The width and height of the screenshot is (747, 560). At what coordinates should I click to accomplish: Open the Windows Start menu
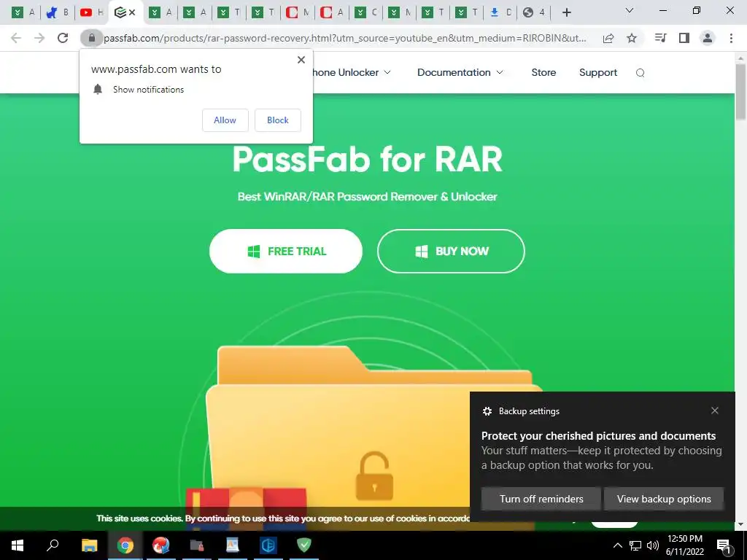18,545
